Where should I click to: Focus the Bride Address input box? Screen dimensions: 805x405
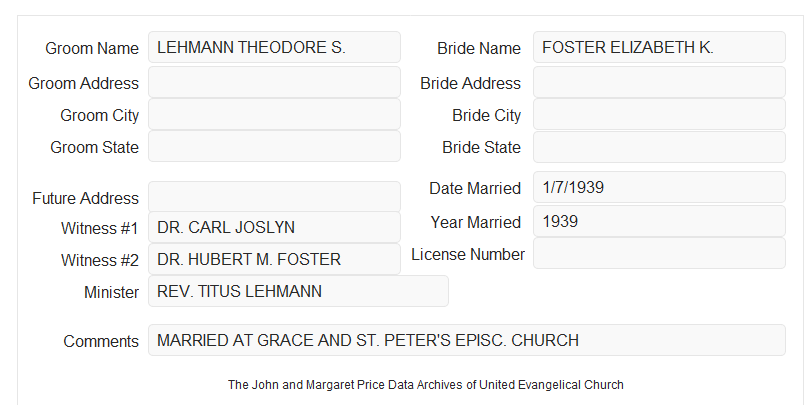[x=659, y=82]
